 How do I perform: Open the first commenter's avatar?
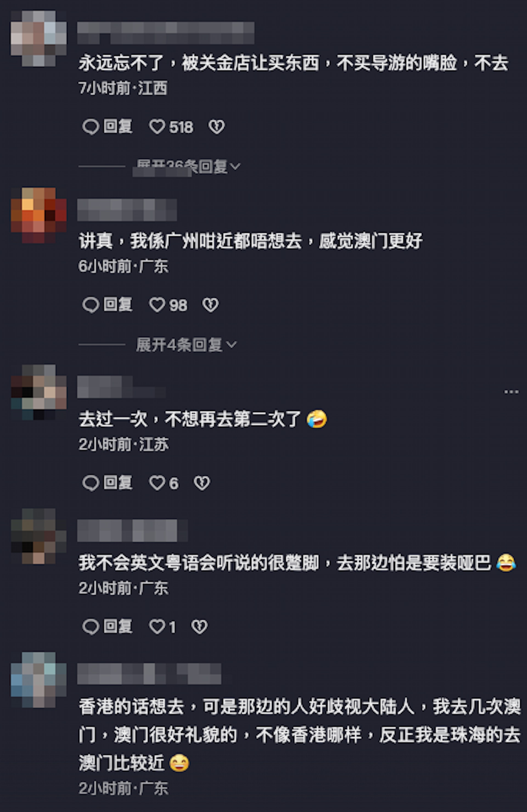(x=38, y=38)
